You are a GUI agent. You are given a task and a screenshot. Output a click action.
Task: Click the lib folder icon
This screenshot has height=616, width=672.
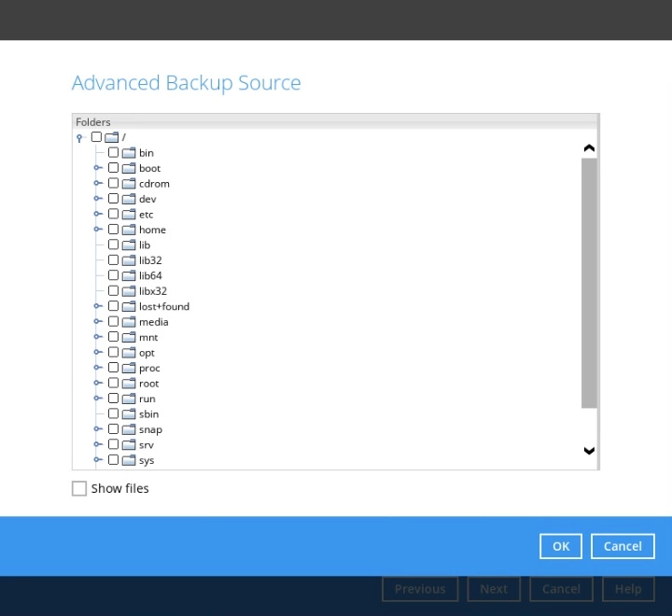(129, 245)
